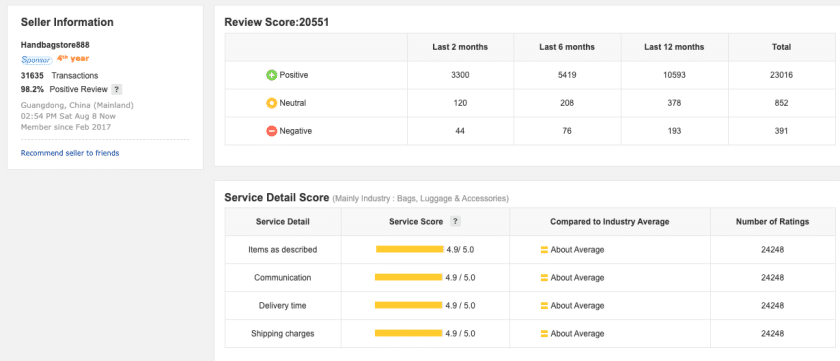The image size is (840, 361).
Task: Open Recommend seller to friends link
Action: tap(70, 153)
